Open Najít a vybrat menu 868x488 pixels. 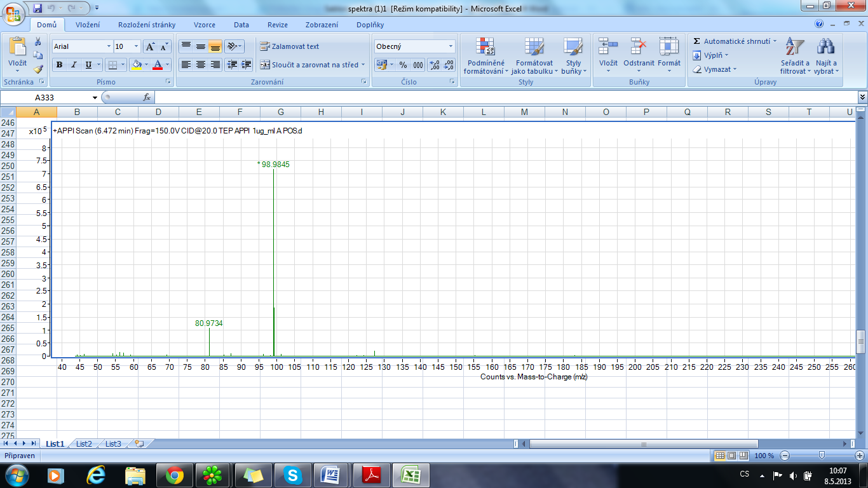[825, 56]
